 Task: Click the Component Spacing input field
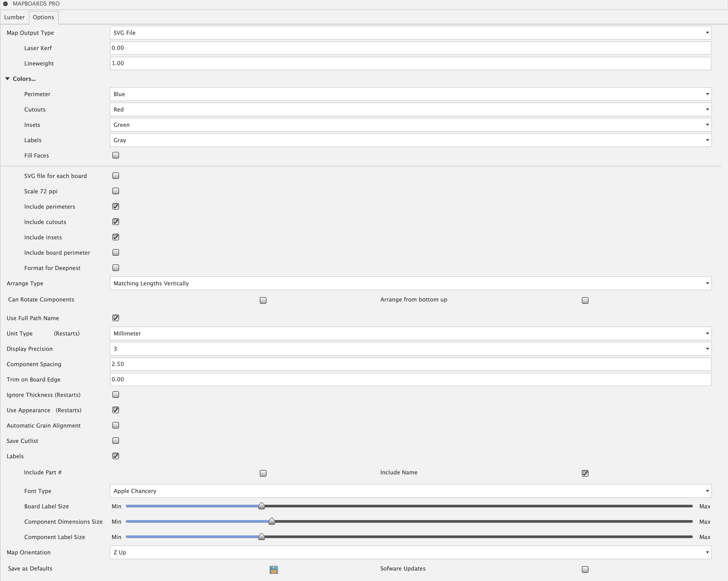pyautogui.click(x=410, y=364)
